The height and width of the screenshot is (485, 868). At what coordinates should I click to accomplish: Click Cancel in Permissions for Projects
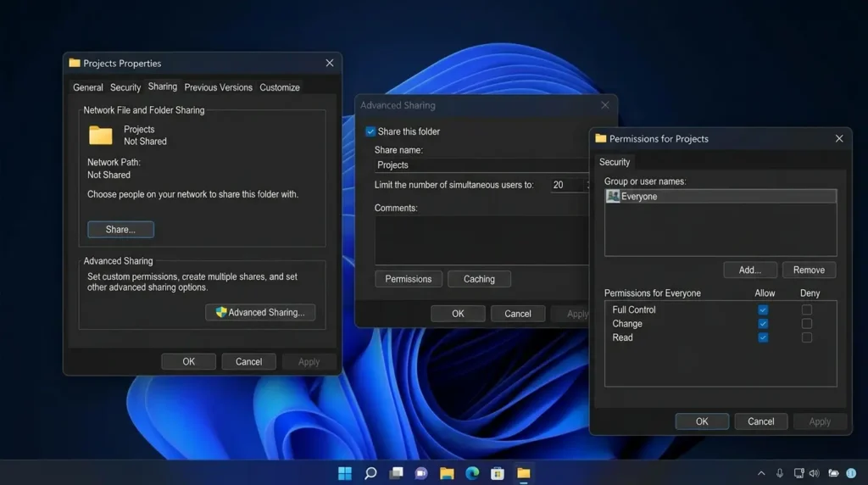(761, 421)
